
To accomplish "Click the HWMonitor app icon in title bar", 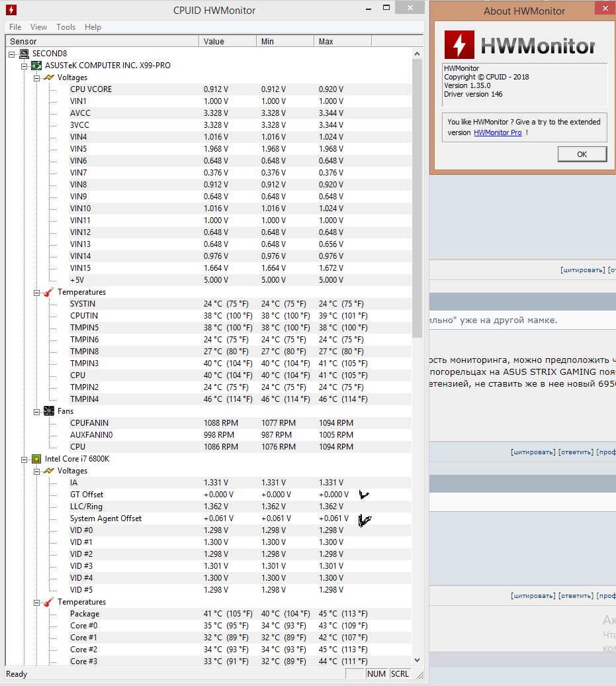I will coord(11,10).
